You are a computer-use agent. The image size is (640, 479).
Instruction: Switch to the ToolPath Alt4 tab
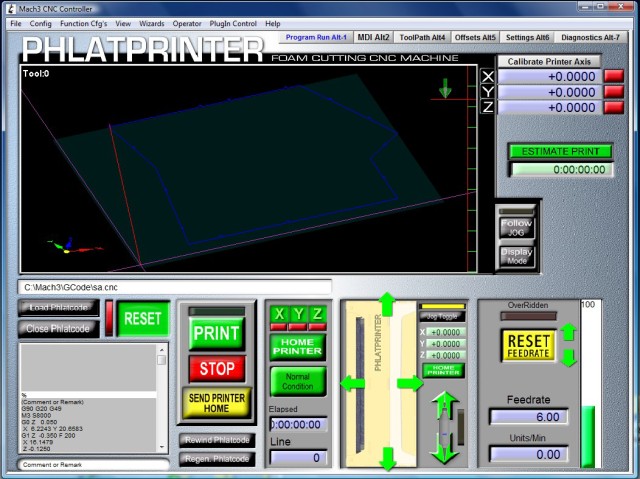(x=422, y=37)
